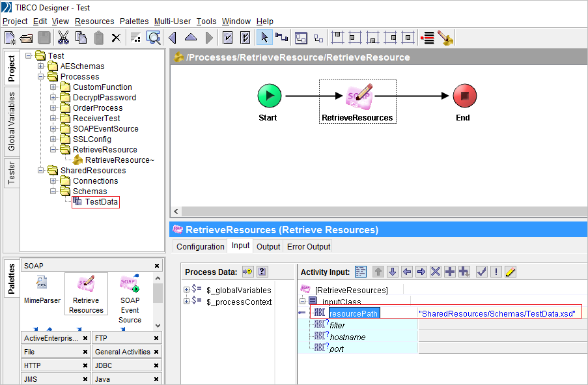The image size is (588, 385).
Task: Click the Zoom magnifier icon in the toolbar
Action: click(x=154, y=37)
